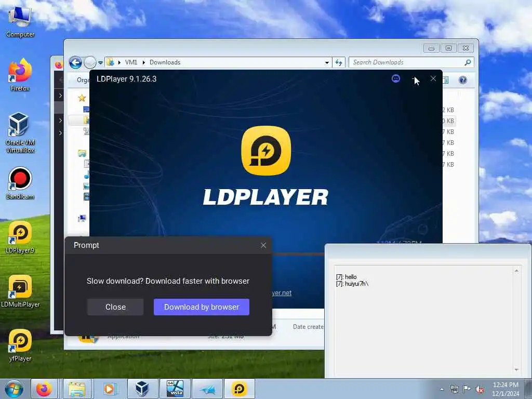532x399 pixels.
Task: Click "Slow download? Download faster with browser" message
Action: point(168,281)
